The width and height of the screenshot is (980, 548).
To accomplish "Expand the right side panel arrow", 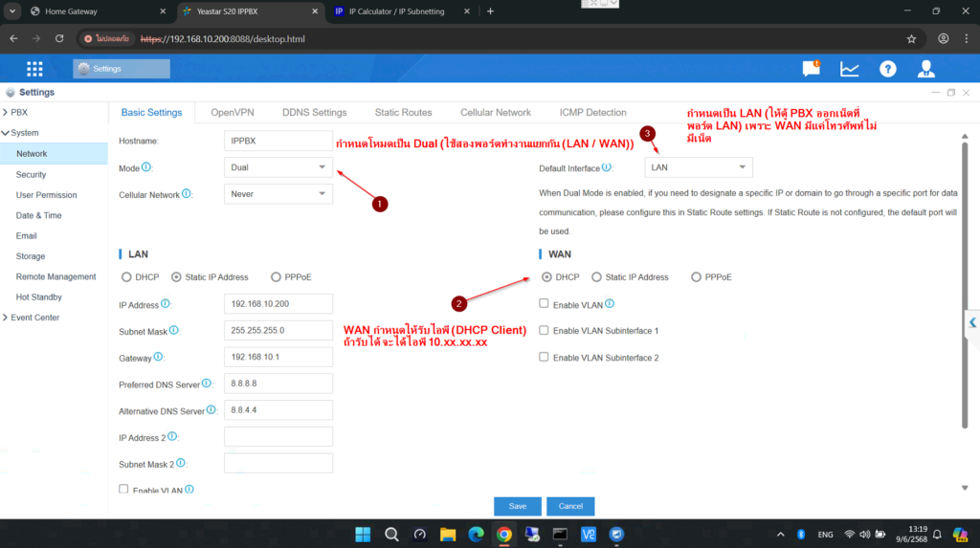I will tap(972, 322).
